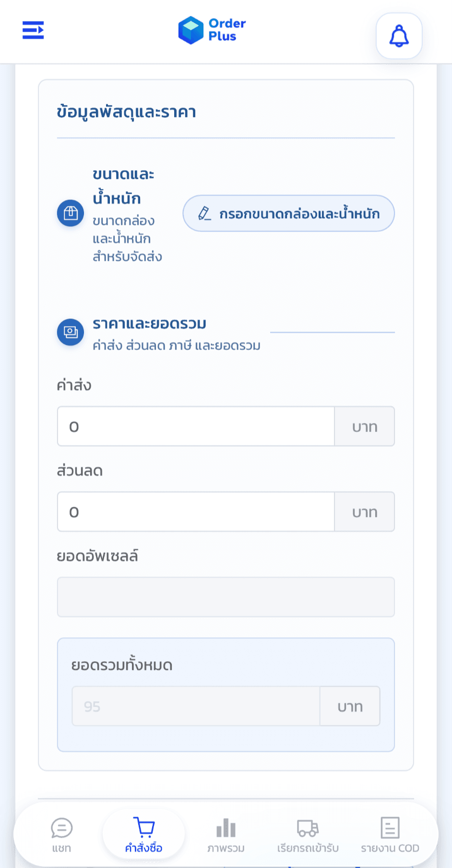The height and width of the screenshot is (868, 452).
Task: Click กรอกขนาดกล่องและน้ำหนัก button
Action: (288, 213)
